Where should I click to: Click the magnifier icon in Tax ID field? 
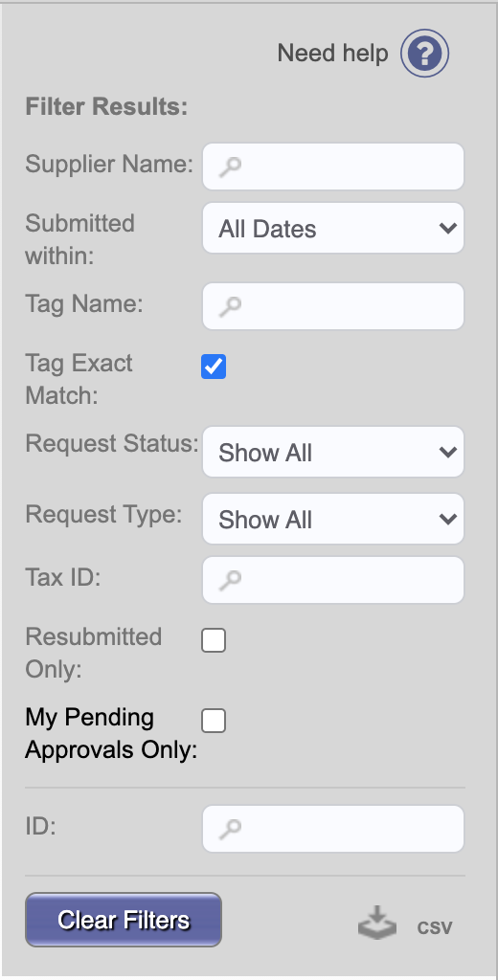[230, 581]
